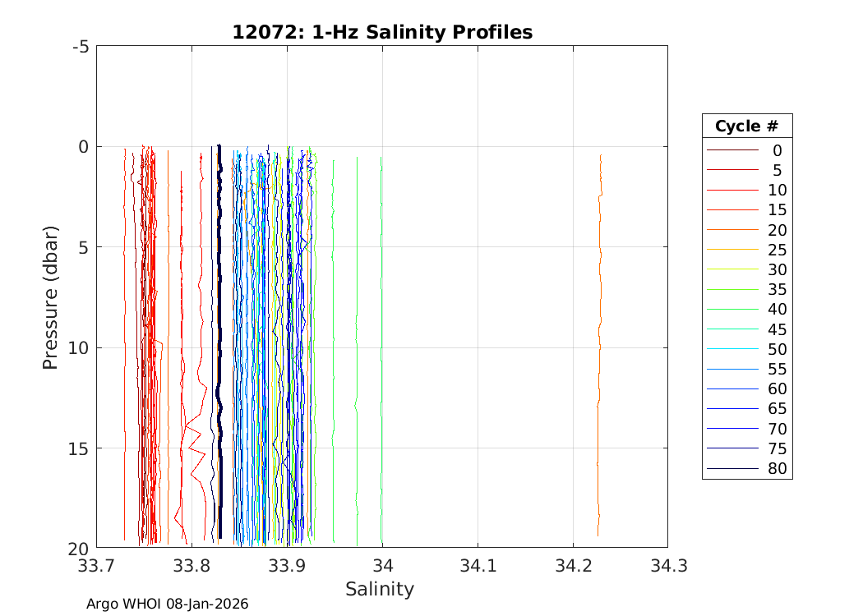
Task: Click x-axis tick label '33.7'
Action: click(97, 566)
